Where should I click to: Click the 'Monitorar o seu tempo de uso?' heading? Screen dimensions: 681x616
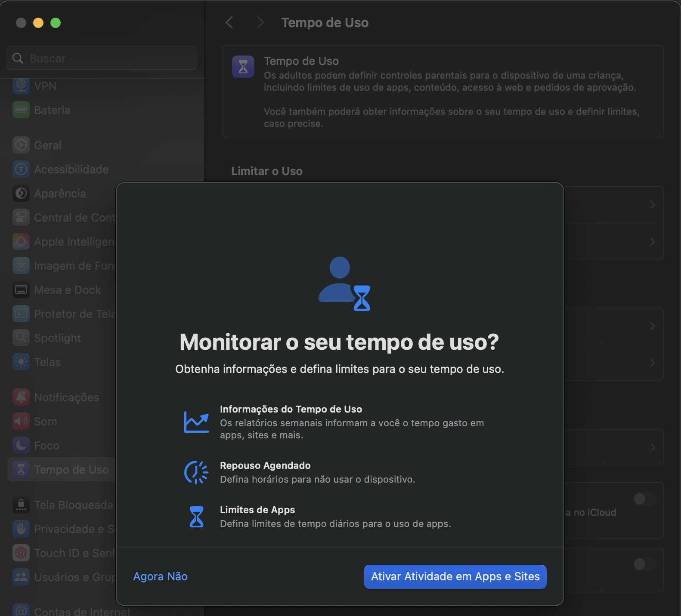[339, 342]
